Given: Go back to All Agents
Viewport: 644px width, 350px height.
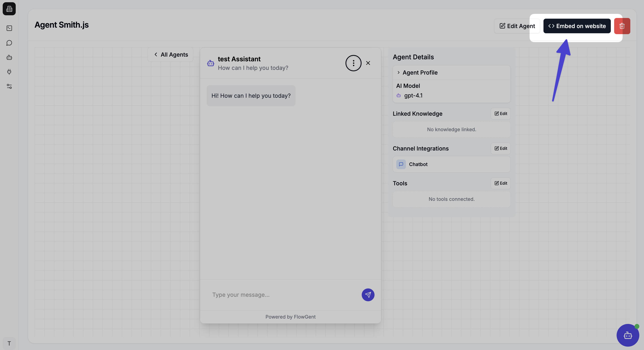Looking at the screenshot, I should [171, 55].
